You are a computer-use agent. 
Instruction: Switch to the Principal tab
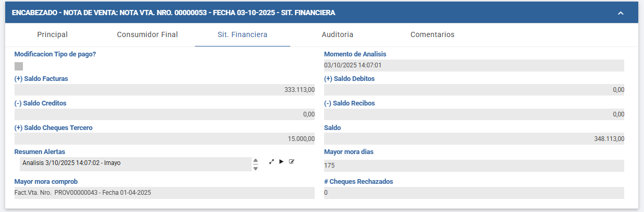(x=53, y=35)
